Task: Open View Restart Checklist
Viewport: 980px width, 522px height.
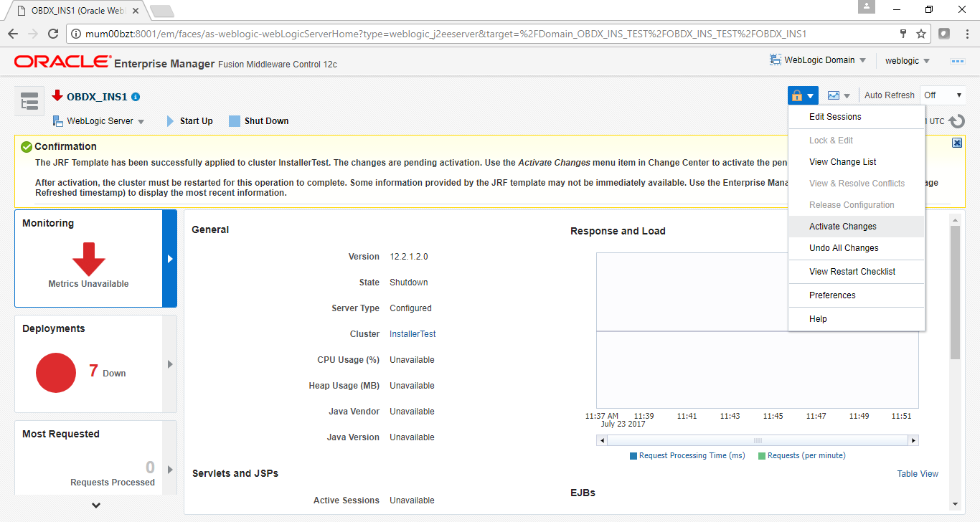Action: (x=857, y=272)
